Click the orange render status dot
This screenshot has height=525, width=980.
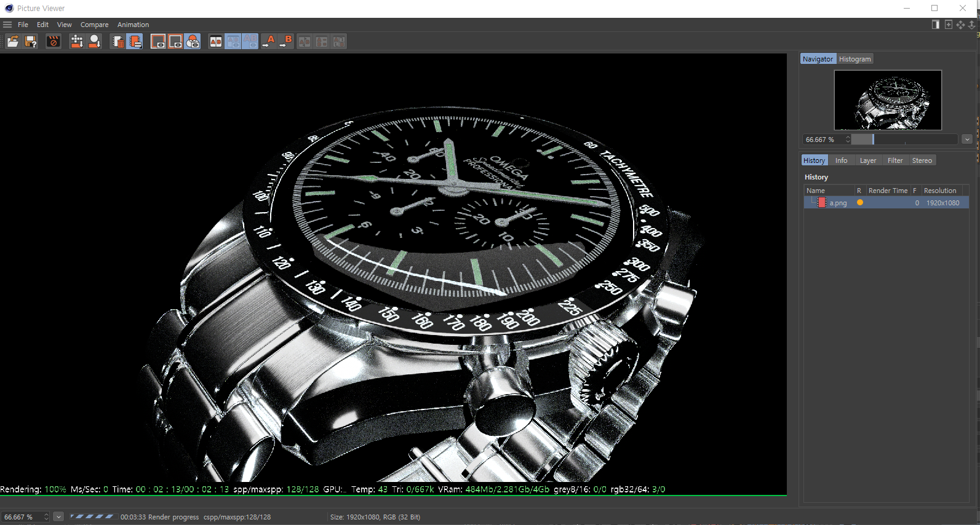[860, 202]
